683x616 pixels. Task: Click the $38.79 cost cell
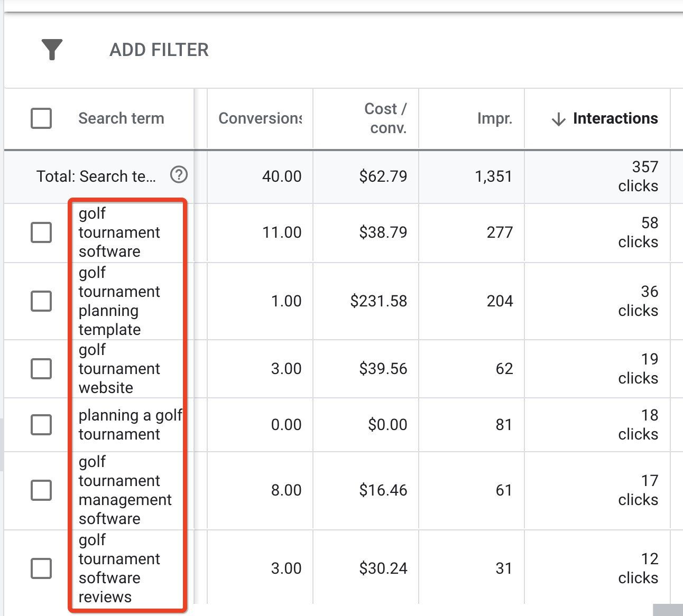click(383, 232)
